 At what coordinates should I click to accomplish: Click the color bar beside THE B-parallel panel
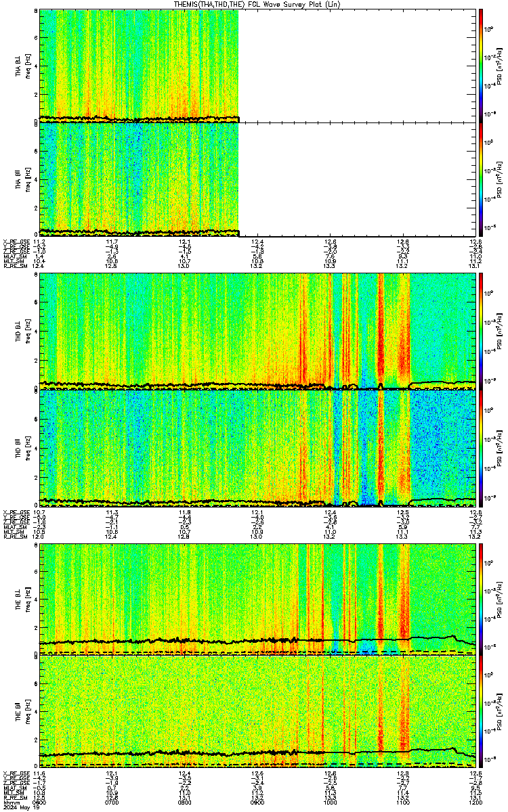pyautogui.click(x=481, y=711)
